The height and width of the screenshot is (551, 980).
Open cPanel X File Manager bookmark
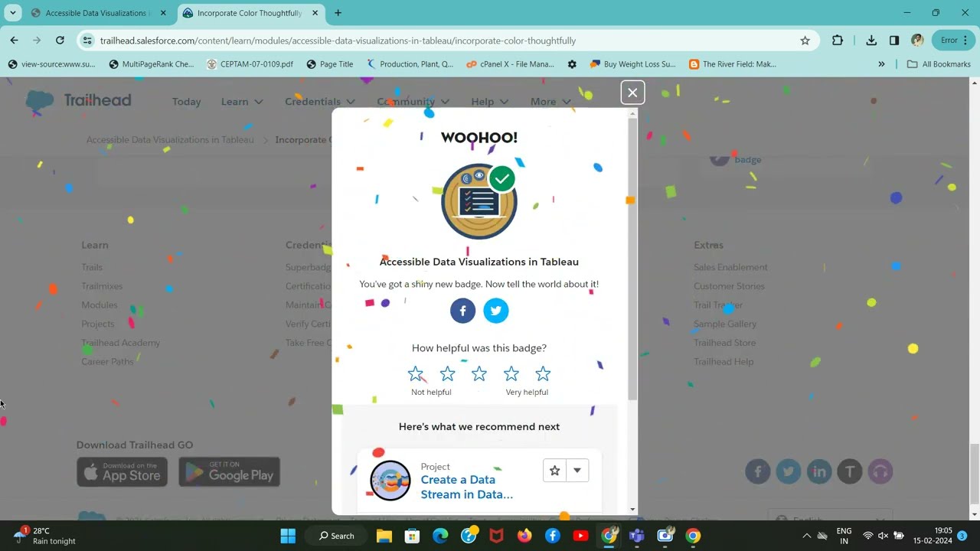coord(511,64)
